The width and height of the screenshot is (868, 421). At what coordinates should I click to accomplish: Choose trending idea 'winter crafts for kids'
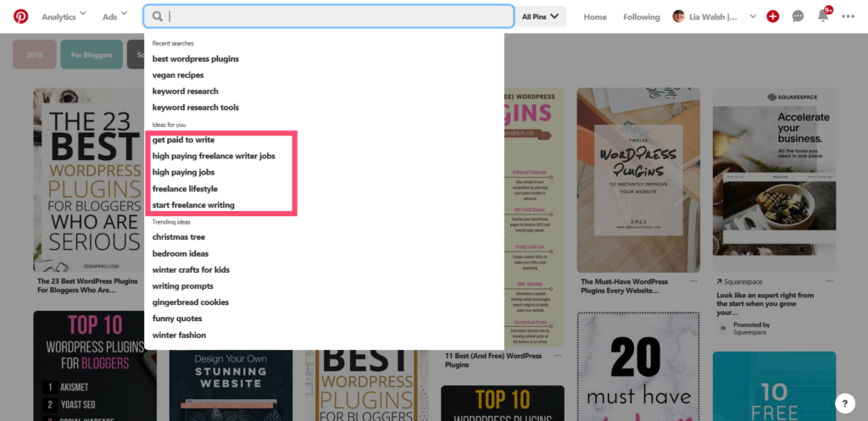[191, 270]
